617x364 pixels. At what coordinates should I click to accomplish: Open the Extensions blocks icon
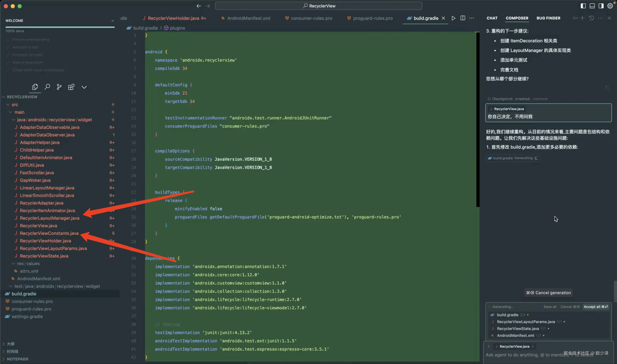click(71, 87)
